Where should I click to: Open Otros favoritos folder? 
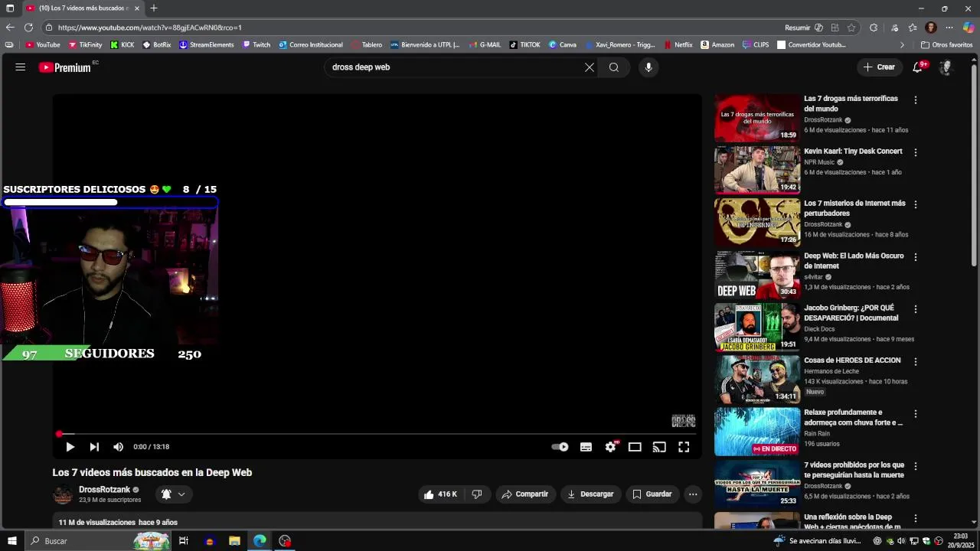pyautogui.click(x=946, y=44)
